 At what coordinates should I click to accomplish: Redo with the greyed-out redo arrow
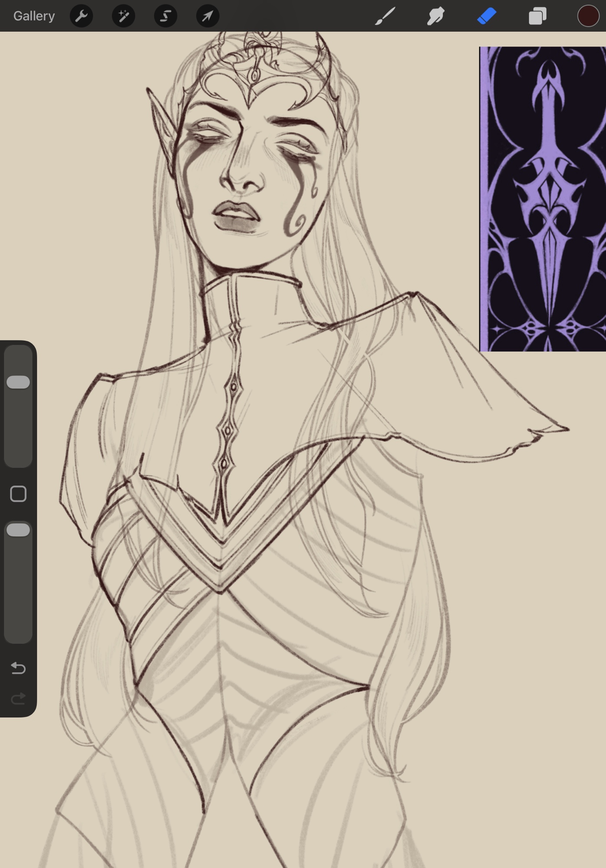click(18, 699)
